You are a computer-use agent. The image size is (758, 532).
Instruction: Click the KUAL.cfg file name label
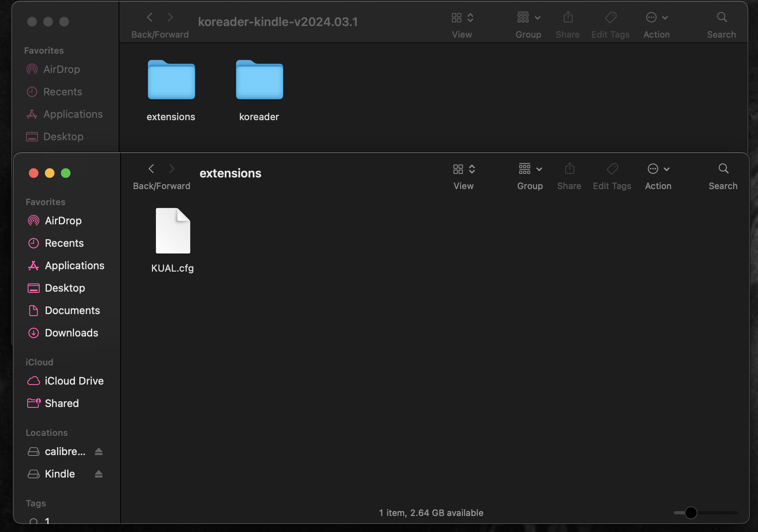click(173, 268)
